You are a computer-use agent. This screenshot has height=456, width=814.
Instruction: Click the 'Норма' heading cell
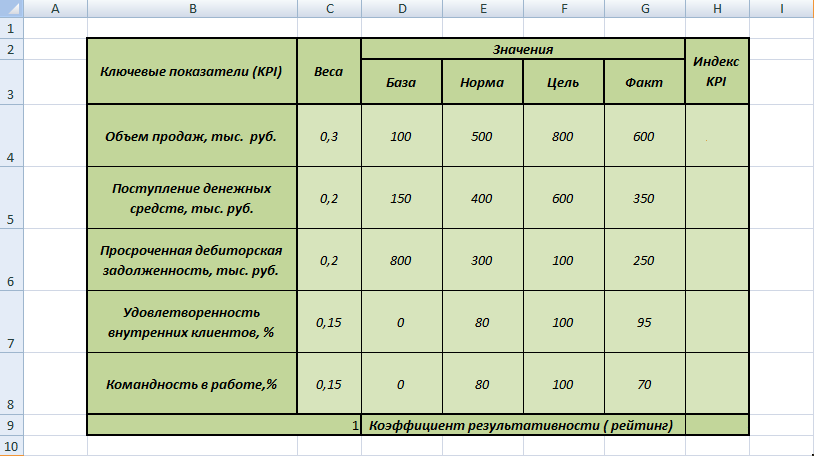click(482, 82)
